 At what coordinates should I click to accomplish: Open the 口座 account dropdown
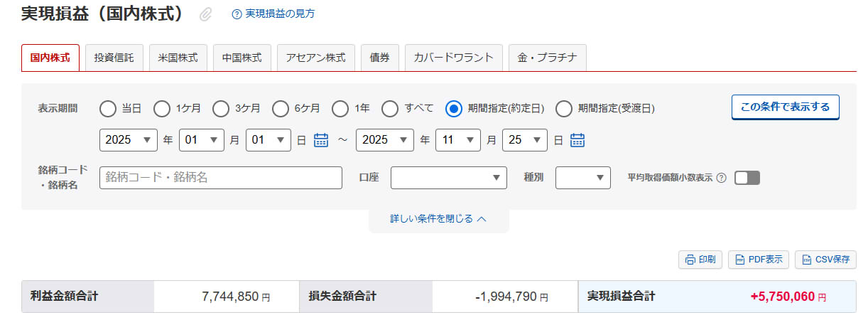[x=448, y=178]
